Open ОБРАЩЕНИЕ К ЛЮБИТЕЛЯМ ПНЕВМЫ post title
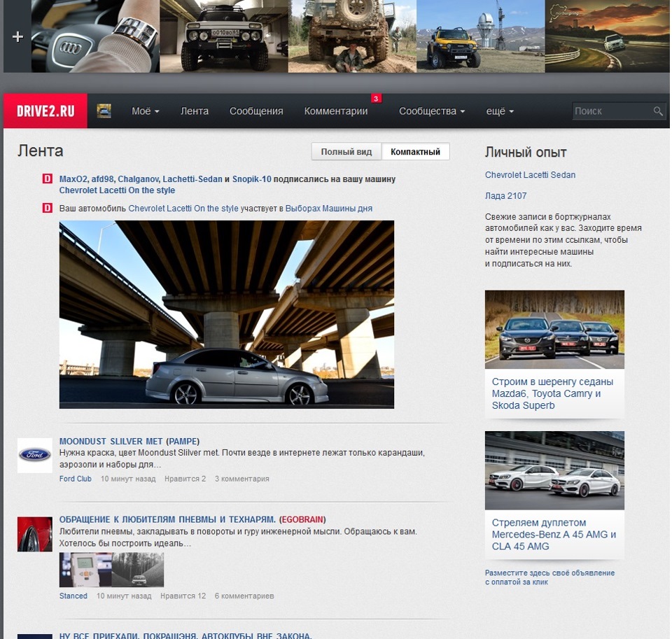Screen dimensions: 672x639 167,519
